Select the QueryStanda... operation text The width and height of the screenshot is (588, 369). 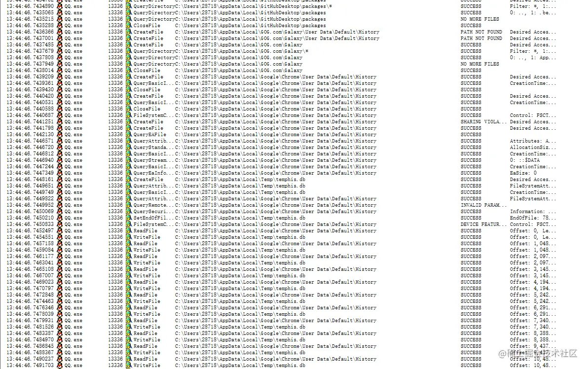click(x=152, y=148)
